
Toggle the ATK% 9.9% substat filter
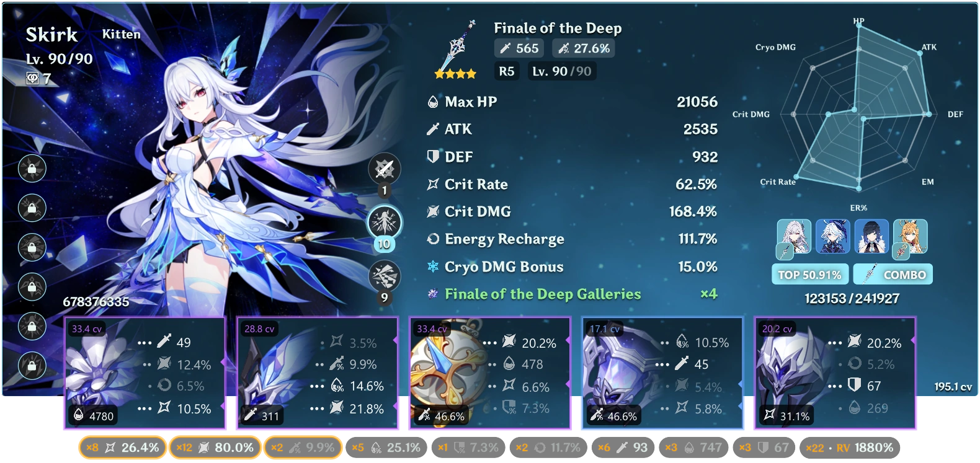coord(303,448)
